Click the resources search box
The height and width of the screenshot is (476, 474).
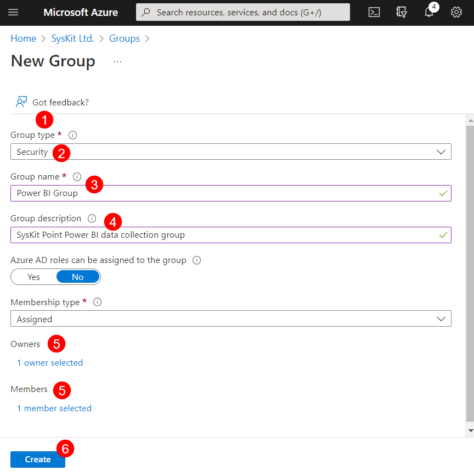(x=242, y=12)
